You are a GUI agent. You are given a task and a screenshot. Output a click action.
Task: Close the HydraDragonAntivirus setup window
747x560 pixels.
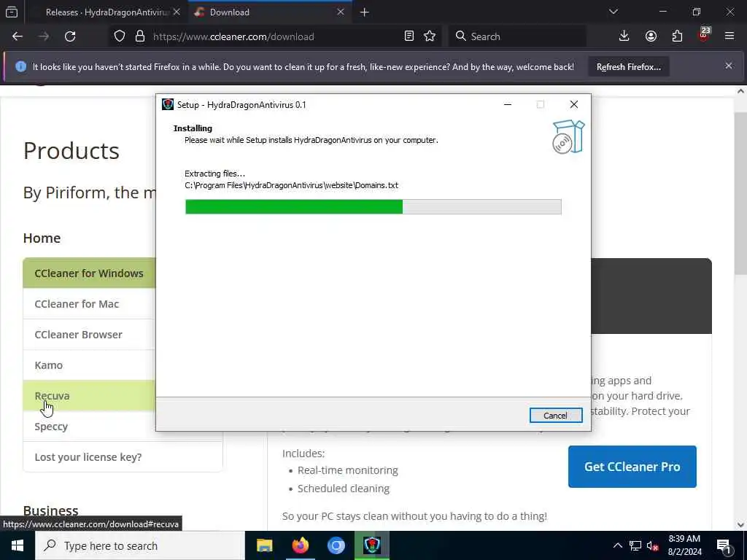[x=573, y=104]
